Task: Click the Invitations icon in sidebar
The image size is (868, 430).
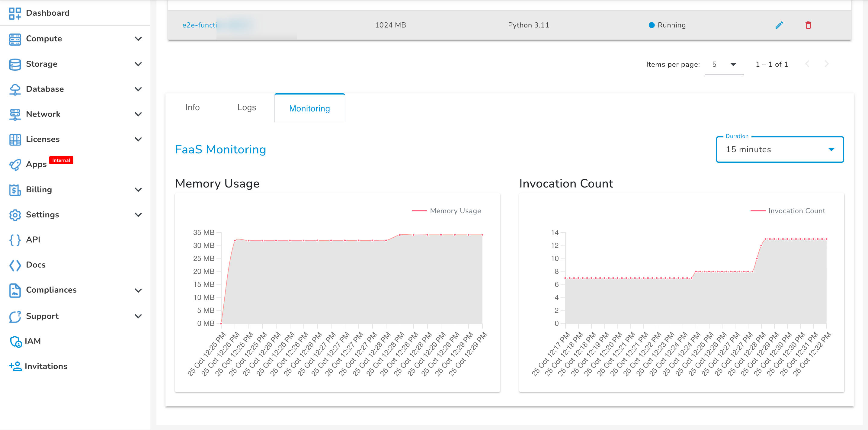Action: (x=15, y=366)
